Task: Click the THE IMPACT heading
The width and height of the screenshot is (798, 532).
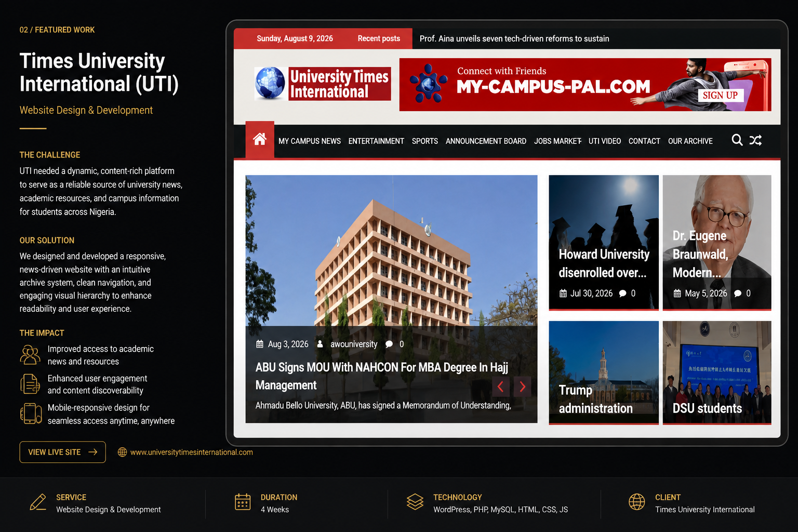Action: click(42, 333)
